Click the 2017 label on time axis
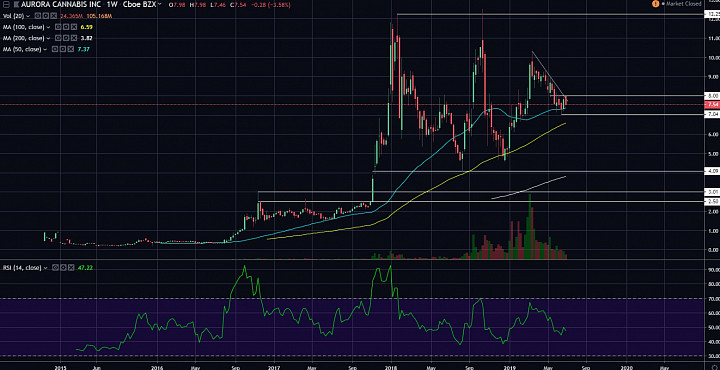The image size is (720, 370). (x=274, y=367)
